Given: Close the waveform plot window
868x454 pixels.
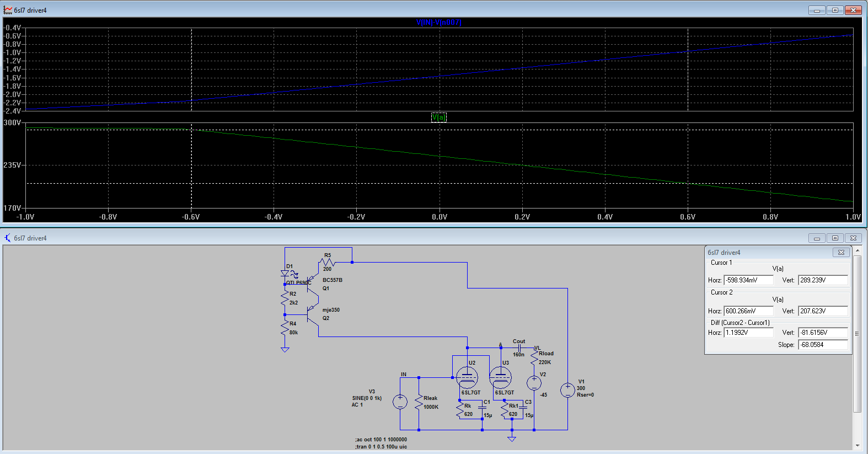Looking at the screenshot, I should pos(853,10).
